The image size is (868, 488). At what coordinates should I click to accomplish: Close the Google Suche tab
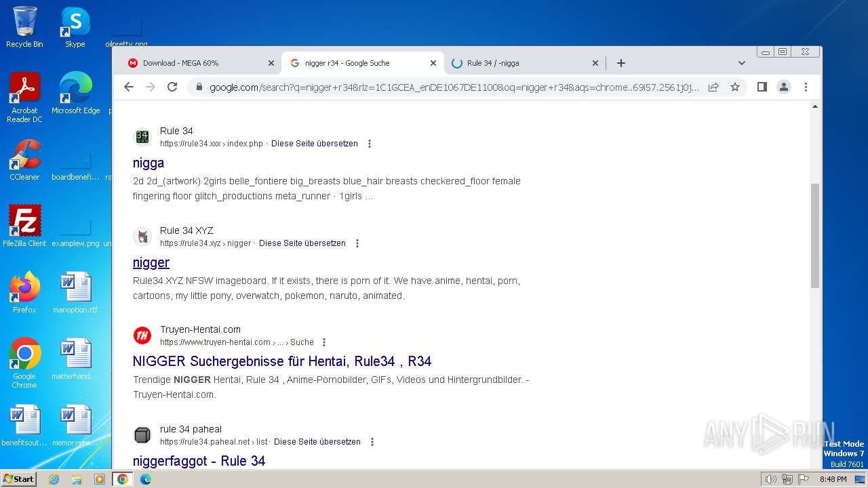click(433, 63)
